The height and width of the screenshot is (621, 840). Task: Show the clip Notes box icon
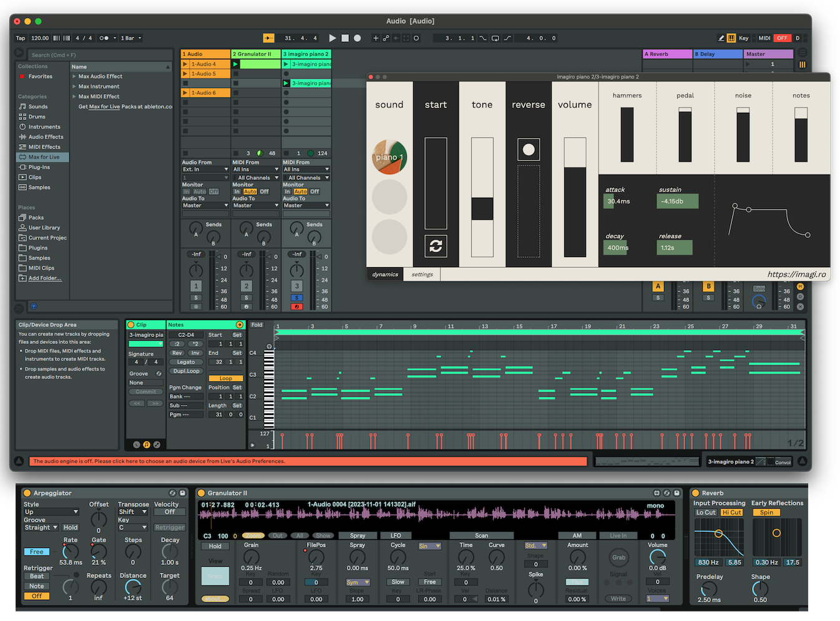click(147, 444)
